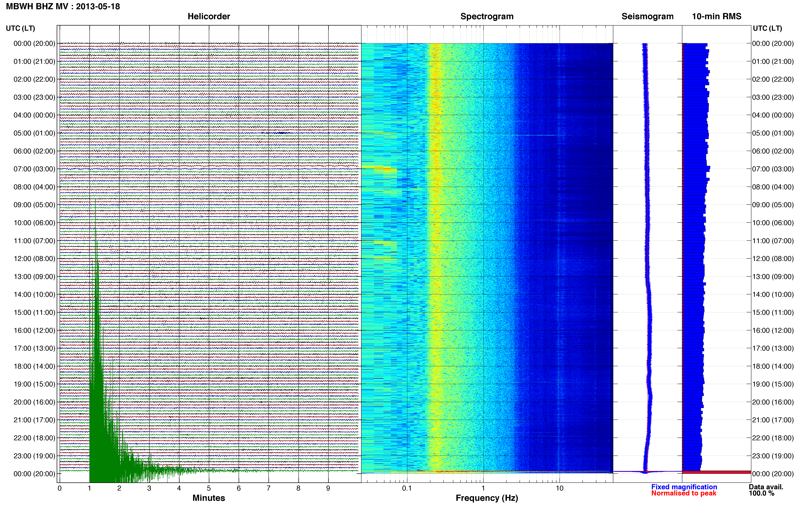812x508 pixels.
Task: Click left time label '15:00 (11:00)'
Action: [x=34, y=312]
